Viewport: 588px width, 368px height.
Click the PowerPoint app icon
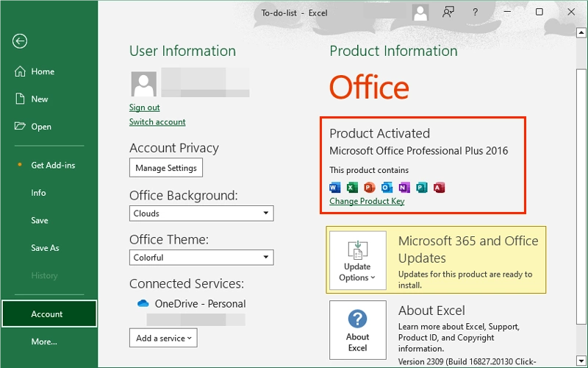tap(370, 187)
